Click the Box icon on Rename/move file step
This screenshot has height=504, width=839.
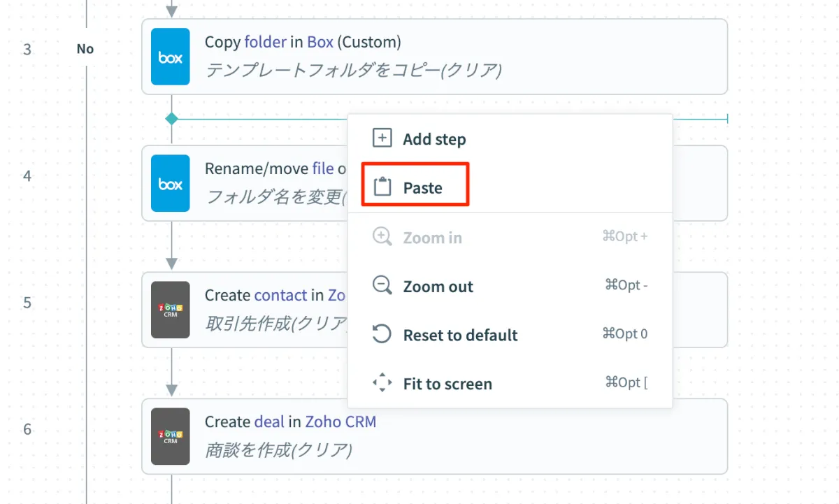pyautogui.click(x=171, y=183)
